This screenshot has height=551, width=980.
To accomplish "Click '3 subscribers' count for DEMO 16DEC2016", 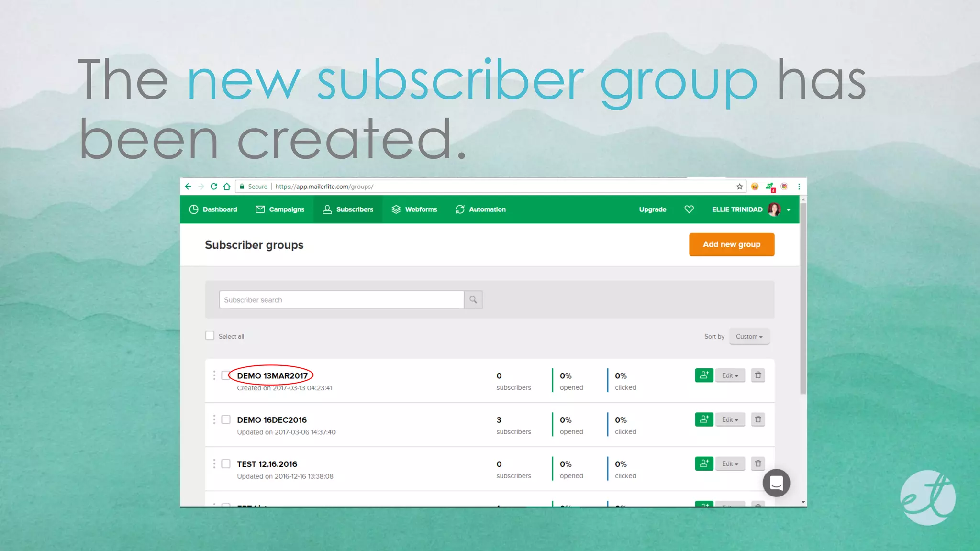I will [x=513, y=425].
